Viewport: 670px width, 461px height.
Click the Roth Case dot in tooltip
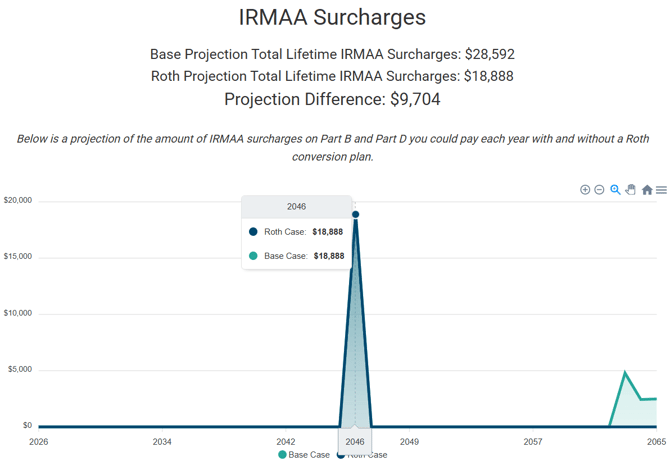[x=253, y=232]
